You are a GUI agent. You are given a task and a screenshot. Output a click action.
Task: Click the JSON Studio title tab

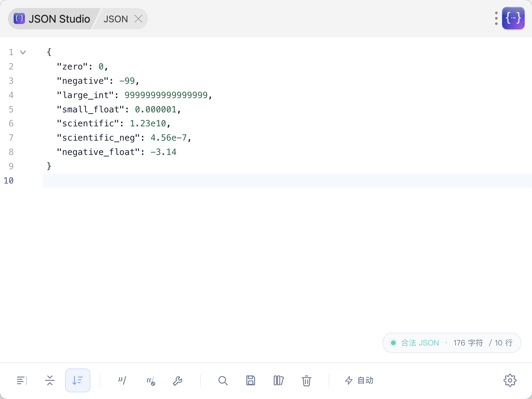[x=53, y=19]
